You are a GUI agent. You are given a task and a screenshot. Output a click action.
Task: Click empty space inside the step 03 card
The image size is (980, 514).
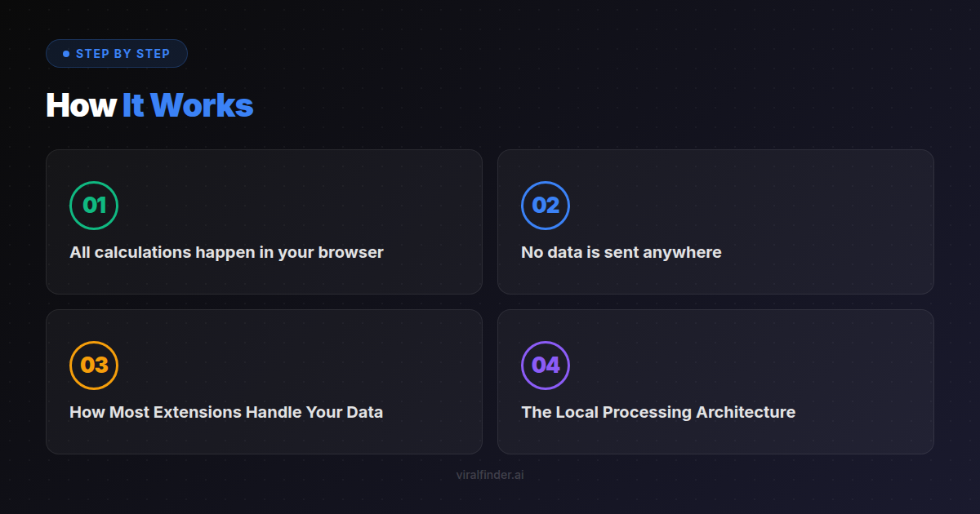327,356
